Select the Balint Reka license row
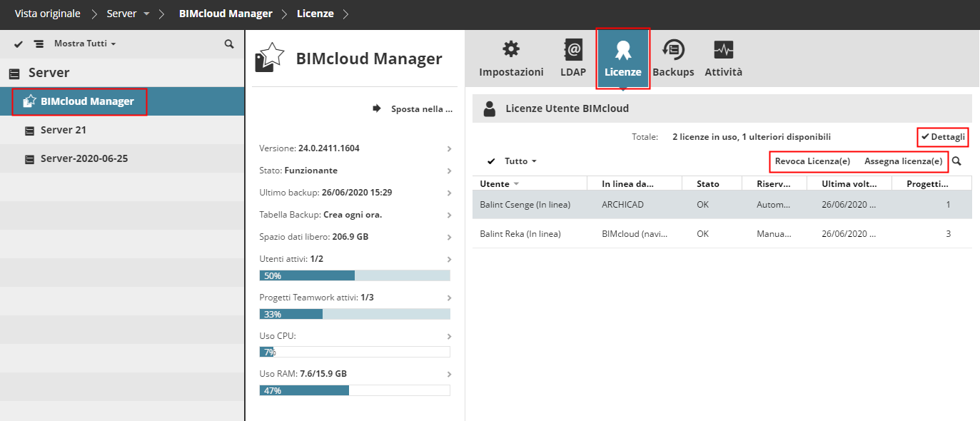980x421 pixels. pos(722,233)
